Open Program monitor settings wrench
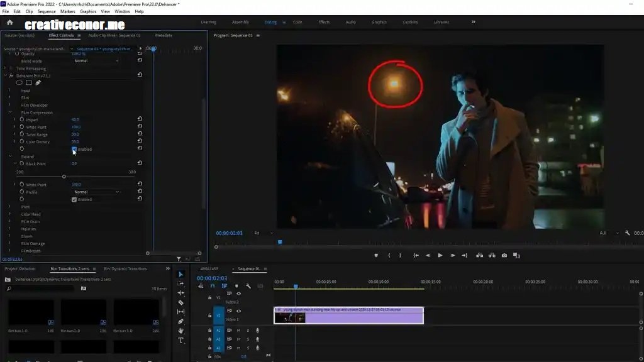 coord(627,233)
